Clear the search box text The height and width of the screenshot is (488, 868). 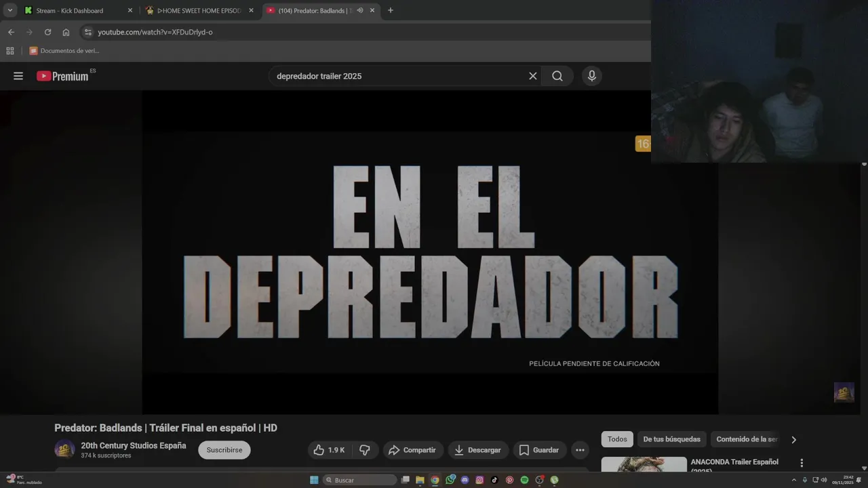(533, 76)
